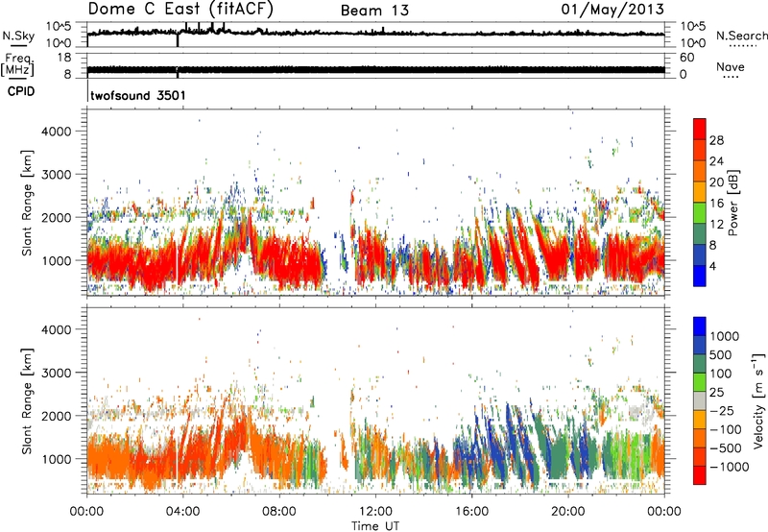The width and height of the screenshot is (768, 532).
Task: Click the 'Velocity [m s-1]' color bar label
Action: point(758,400)
